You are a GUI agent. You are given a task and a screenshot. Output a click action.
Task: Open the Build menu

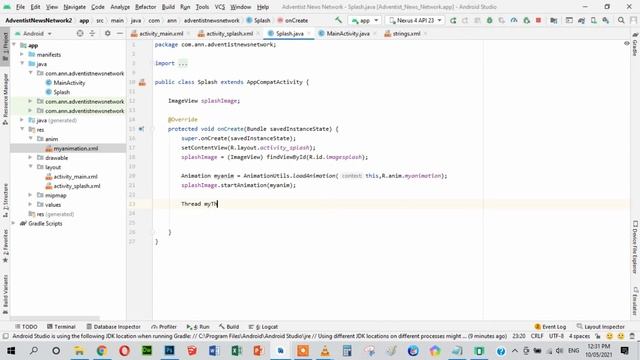click(x=168, y=7)
